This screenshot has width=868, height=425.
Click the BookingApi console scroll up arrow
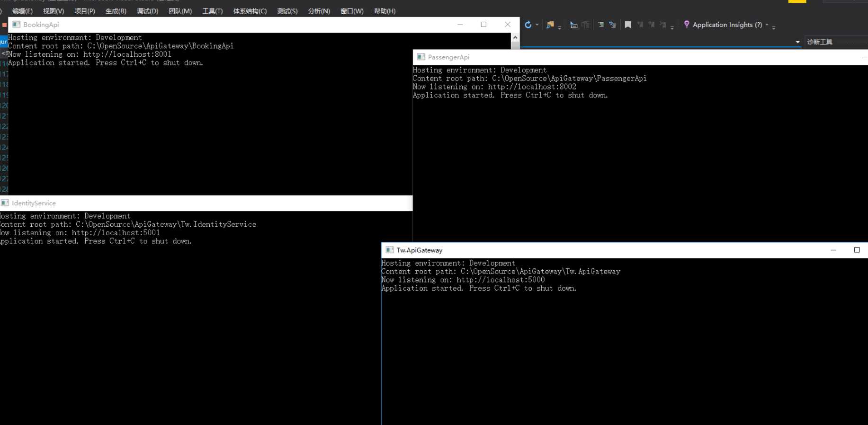(x=515, y=38)
